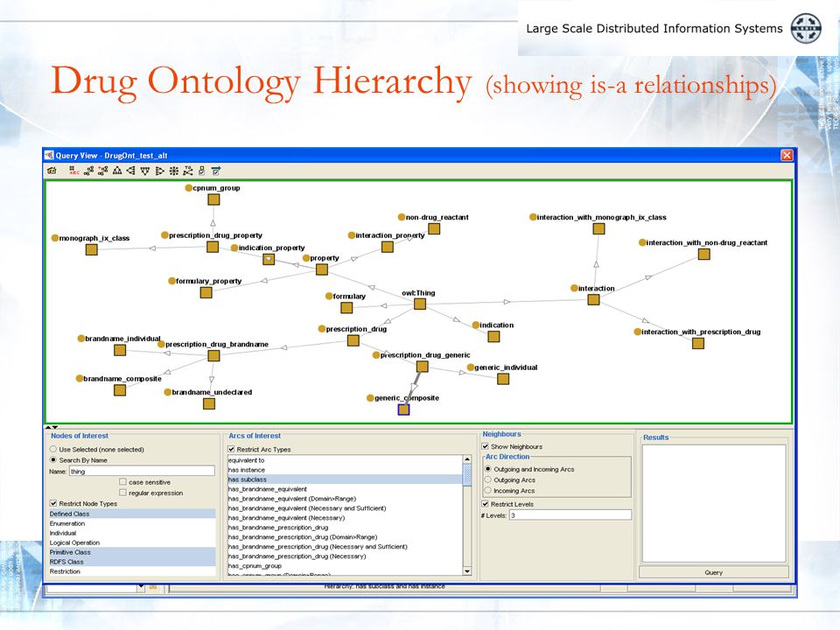Select RDFS Class node type
This screenshot has width=840, height=630.
[132, 562]
